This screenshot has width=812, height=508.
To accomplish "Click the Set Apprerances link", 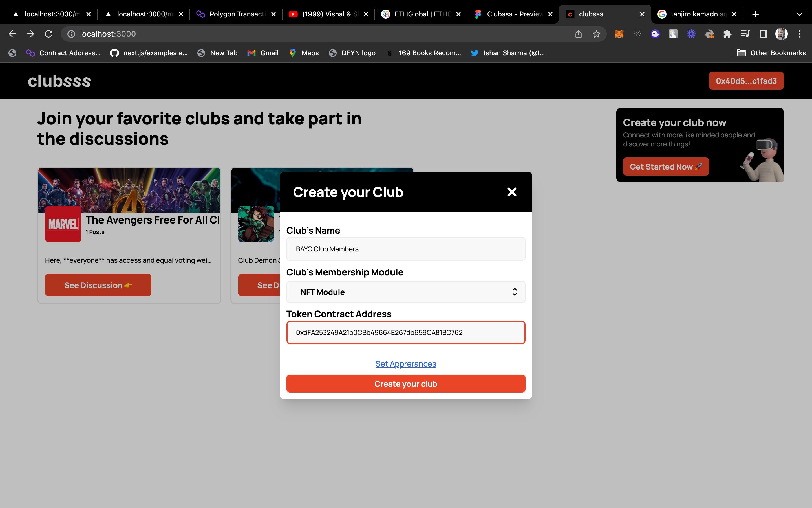I will [406, 364].
